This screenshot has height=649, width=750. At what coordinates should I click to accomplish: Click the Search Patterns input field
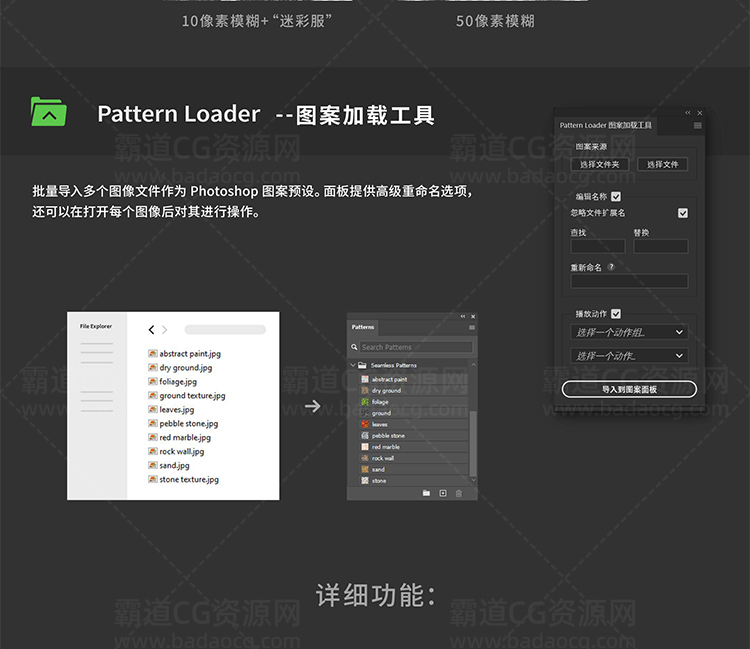coord(412,347)
